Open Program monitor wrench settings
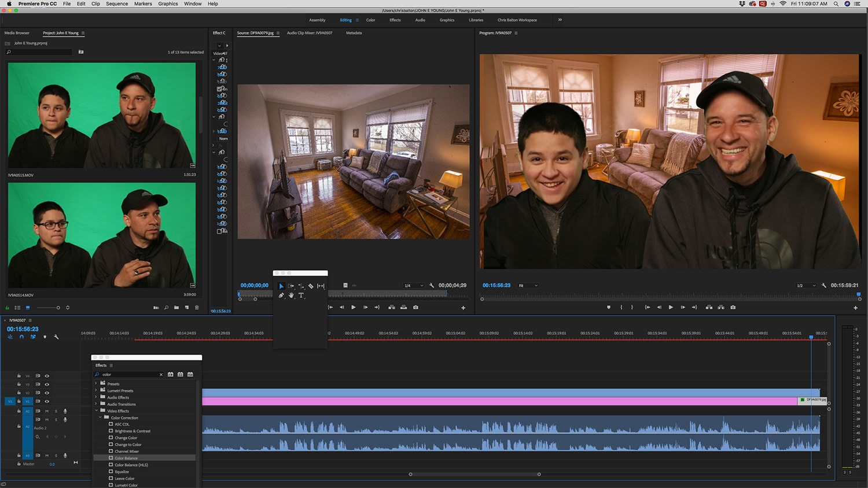Image resolution: width=868 pixels, height=488 pixels. coord(824,286)
